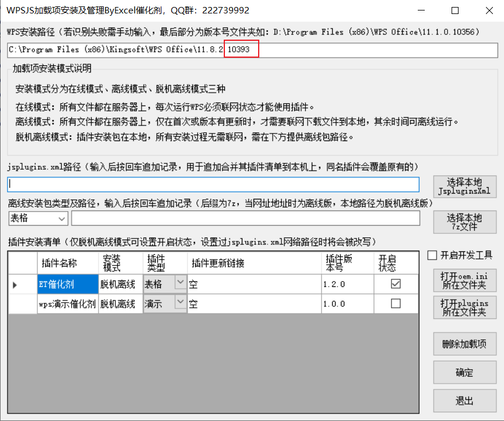Click 选择本地7z文件 button
The width and height of the screenshot is (504, 421).
click(464, 222)
